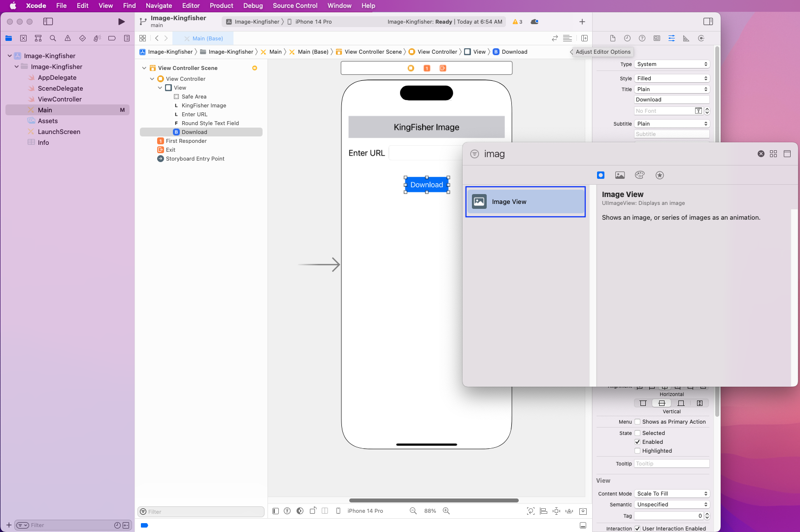Change canvas orientation
This screenshot has height=532, width=800.
coord(312,511)
